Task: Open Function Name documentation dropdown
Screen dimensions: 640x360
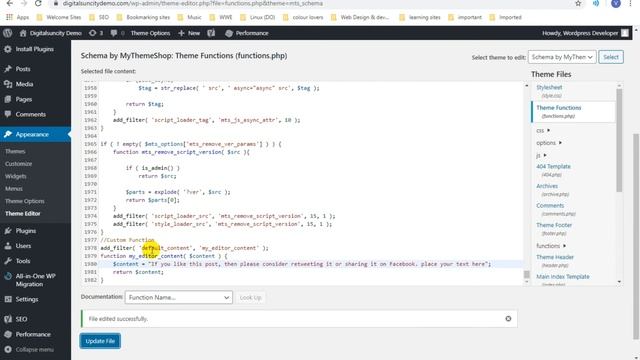Action: pyautogui.click(x=179, y=297)
